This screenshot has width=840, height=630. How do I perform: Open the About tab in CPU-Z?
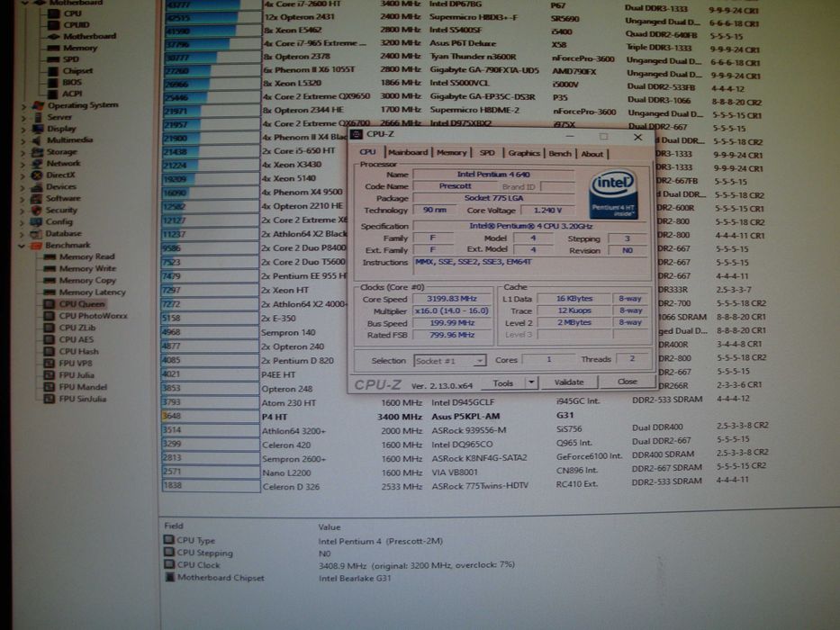click(592, 154)
